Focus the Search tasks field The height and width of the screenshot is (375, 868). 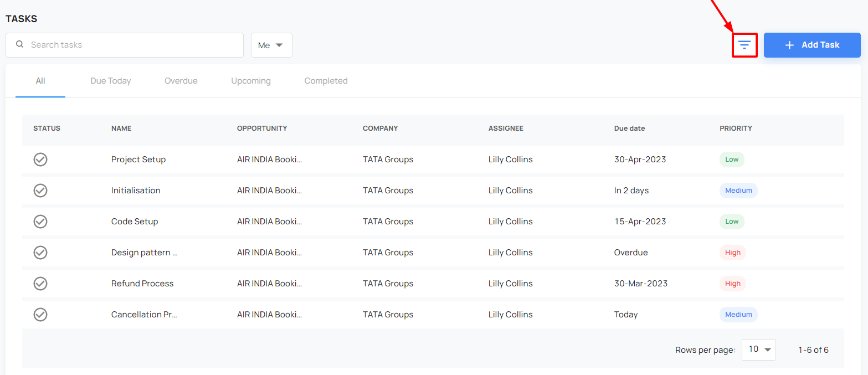click(125, 45)
